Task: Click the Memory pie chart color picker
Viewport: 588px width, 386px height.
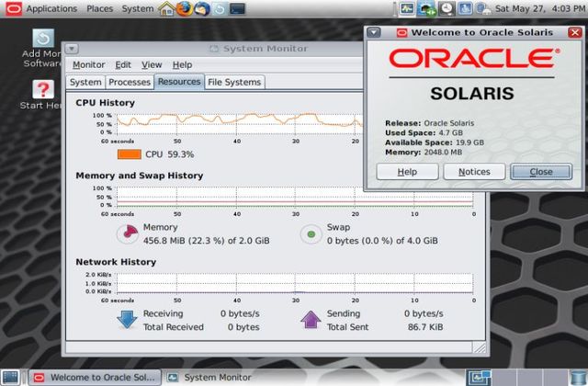Action: 128,234
